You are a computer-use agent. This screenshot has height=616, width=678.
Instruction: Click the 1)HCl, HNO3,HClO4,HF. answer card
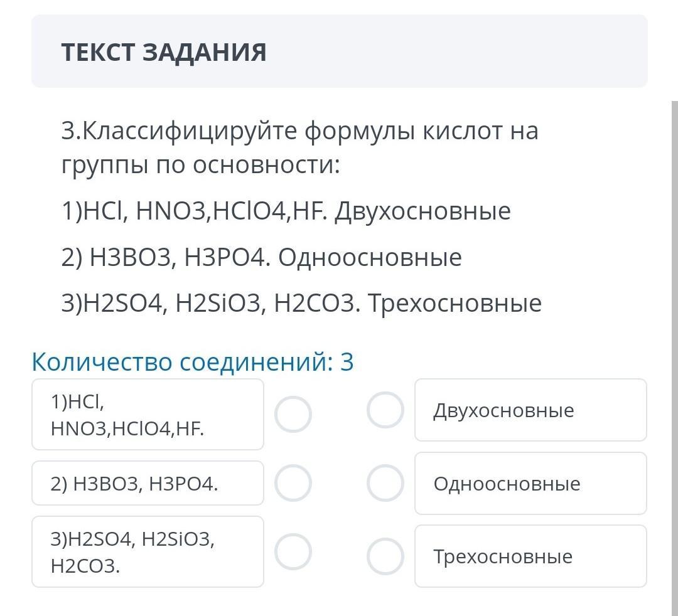pos(148,415)
